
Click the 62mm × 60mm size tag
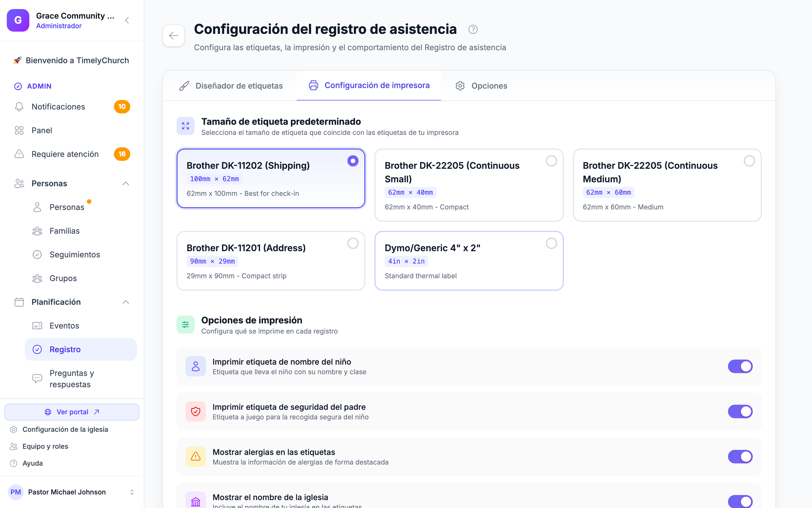click(x=608, y=192)
